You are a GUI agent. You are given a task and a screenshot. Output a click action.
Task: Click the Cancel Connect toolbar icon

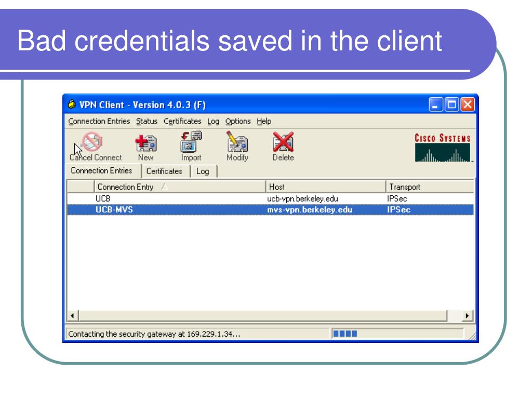pos(92,142)
